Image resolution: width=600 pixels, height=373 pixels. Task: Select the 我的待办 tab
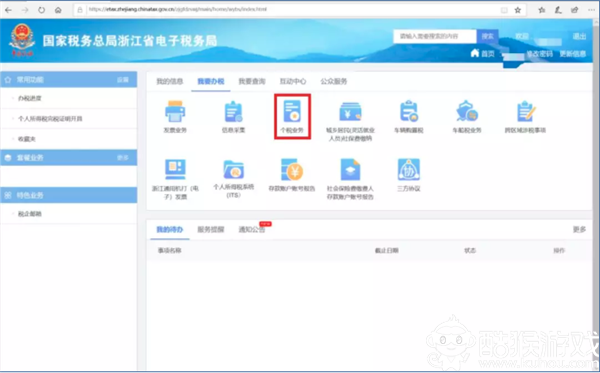(170, 230)
